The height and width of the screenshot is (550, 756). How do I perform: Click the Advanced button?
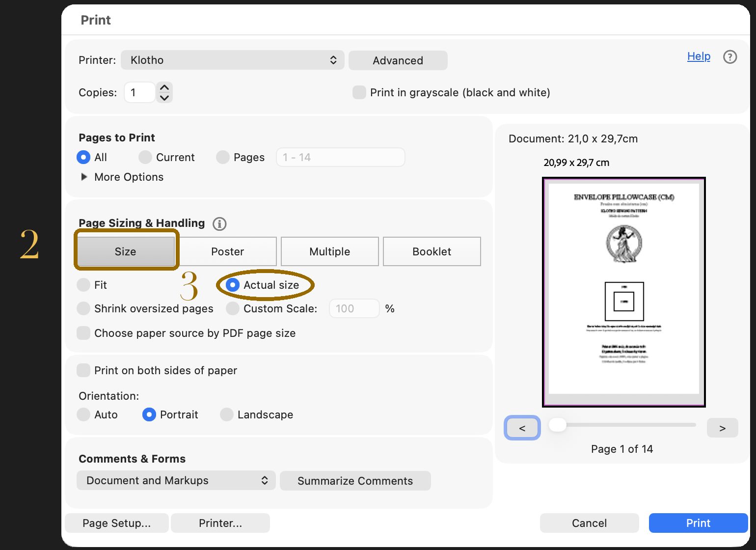click(398, 60)
